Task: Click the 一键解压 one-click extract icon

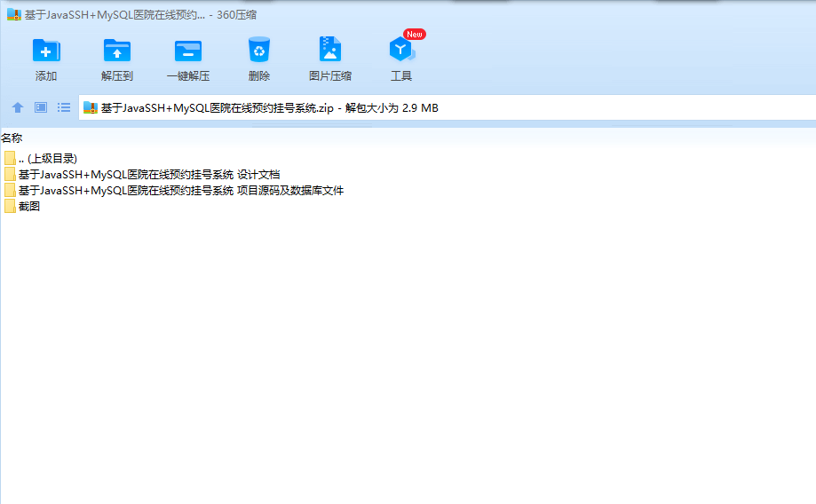Action: [x=188, y=51]
